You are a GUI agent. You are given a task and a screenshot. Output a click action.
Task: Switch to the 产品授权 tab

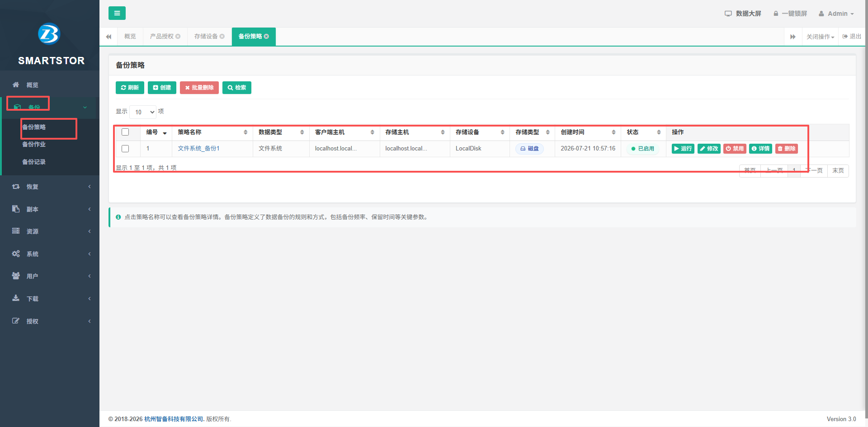162,36
